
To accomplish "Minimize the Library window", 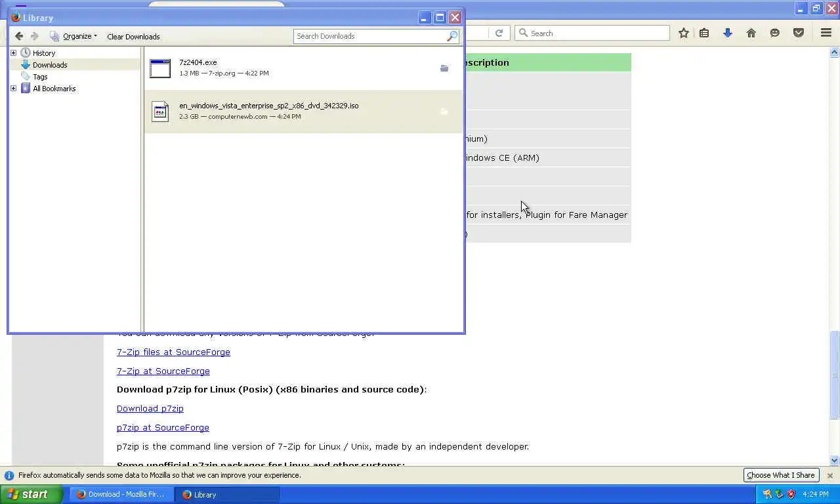I will 425,18.
